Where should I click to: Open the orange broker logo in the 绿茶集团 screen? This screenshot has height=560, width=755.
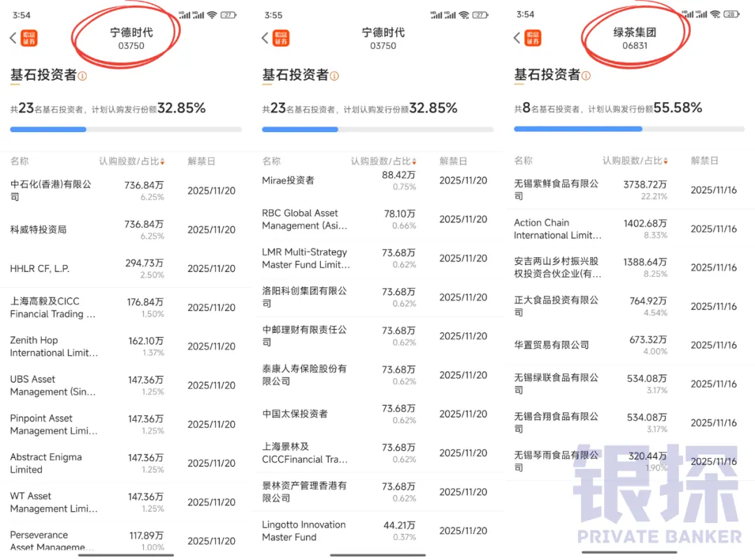pyautogui.click(x=533, y=38)
